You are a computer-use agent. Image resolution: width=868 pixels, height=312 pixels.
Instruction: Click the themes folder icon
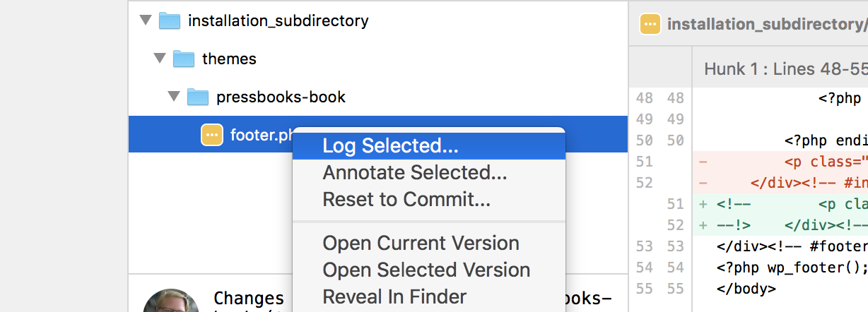point(184,59)
